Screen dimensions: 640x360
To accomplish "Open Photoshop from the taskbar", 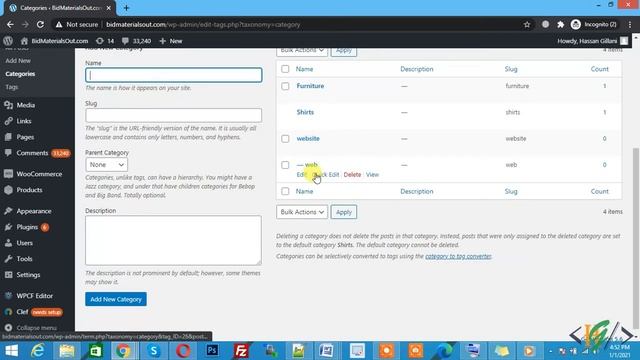I will click(212, 351).
